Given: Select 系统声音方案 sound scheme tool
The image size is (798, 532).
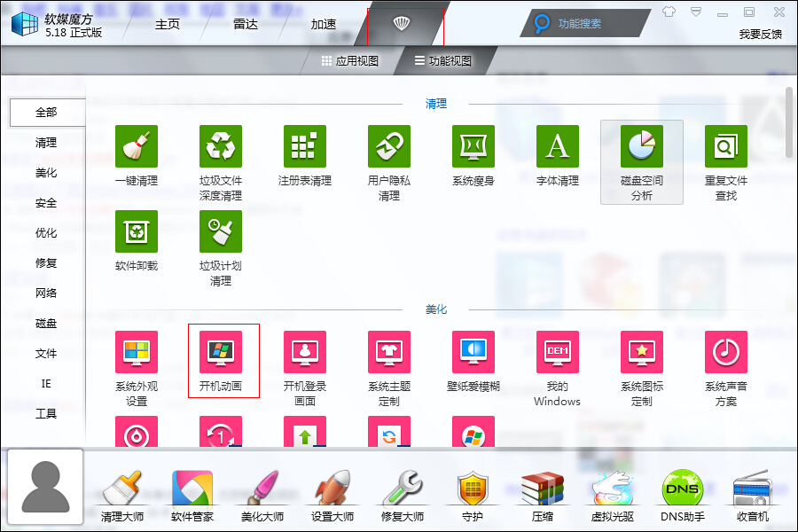Looking at the screenshot, I should tap(725, 351).
